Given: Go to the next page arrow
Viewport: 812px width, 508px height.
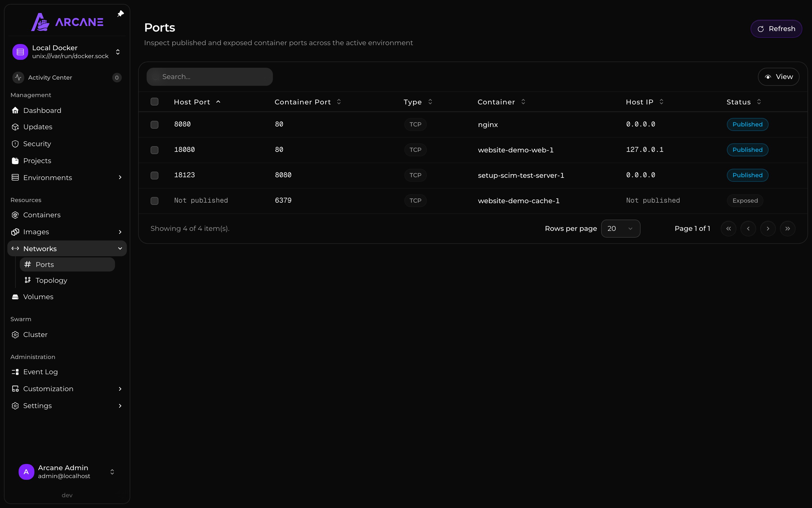Looking at the screenshot, I should click(768, 229).
